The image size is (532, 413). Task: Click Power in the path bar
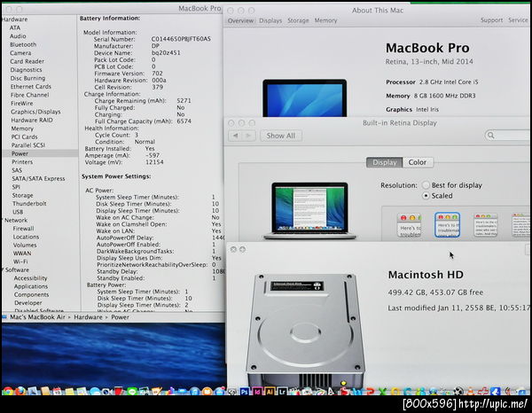point(120,317)
